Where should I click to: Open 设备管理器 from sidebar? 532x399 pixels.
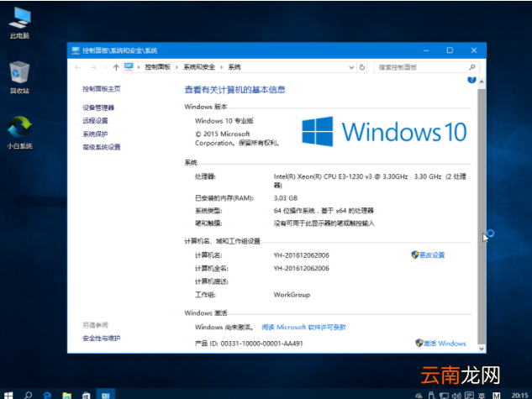(98, 108)
